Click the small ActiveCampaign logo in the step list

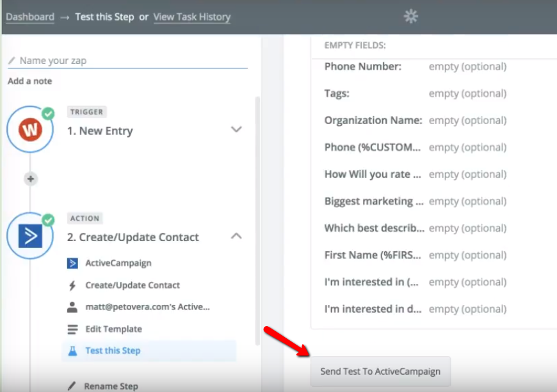click(72, 263)
